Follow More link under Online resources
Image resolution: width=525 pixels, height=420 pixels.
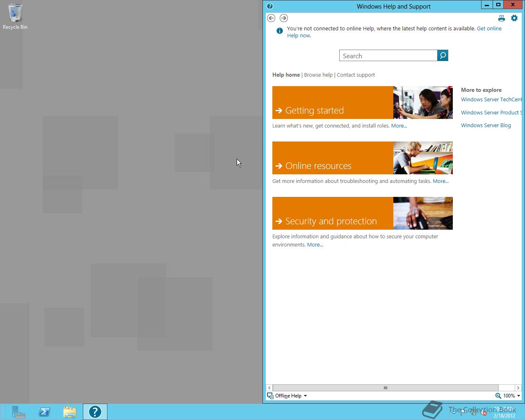(x=441, y=181)
